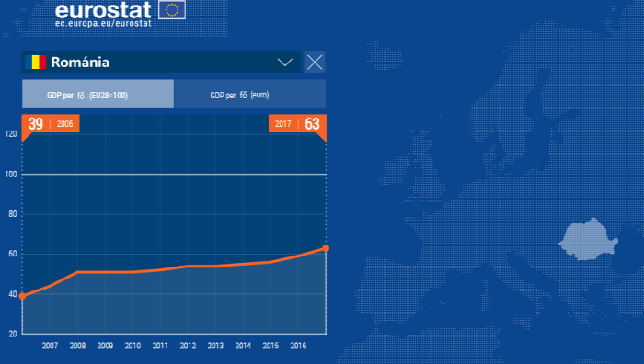Image resolution: width=644 pixels, height=364 pixels.
Task: Click the 2016 x-axis year label
Action: click(298, 346)
